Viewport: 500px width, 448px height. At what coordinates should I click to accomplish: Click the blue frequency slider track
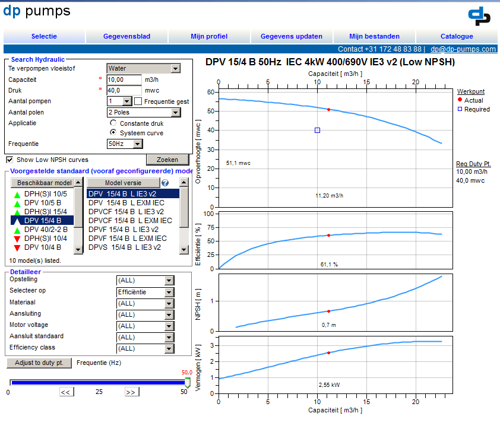[98, 382]
